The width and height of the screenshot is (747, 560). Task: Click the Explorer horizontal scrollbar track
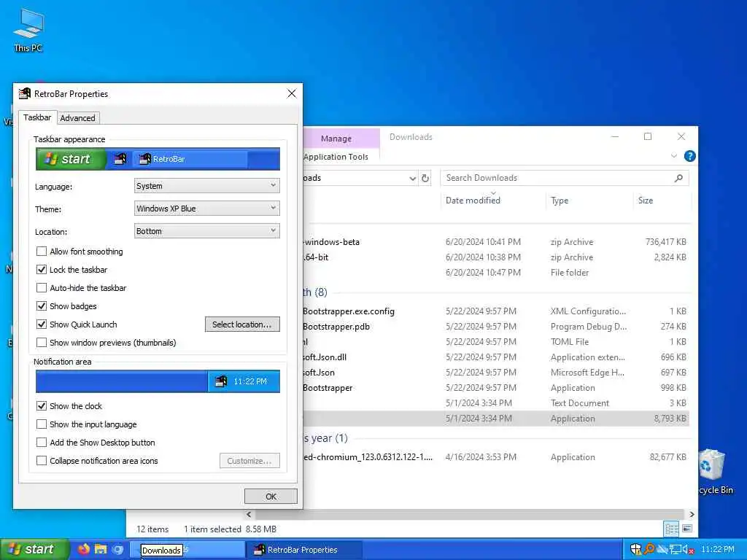[469, 514]
